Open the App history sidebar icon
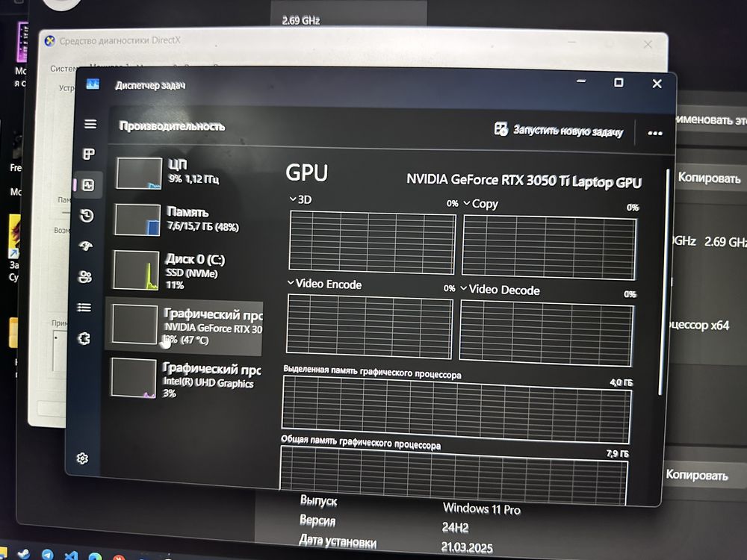The height and width of the screenshot is (560, 747). point(87,216)
